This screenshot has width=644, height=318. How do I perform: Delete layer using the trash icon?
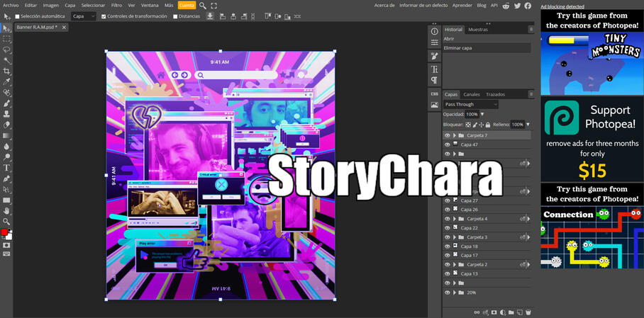coord(528,312)
